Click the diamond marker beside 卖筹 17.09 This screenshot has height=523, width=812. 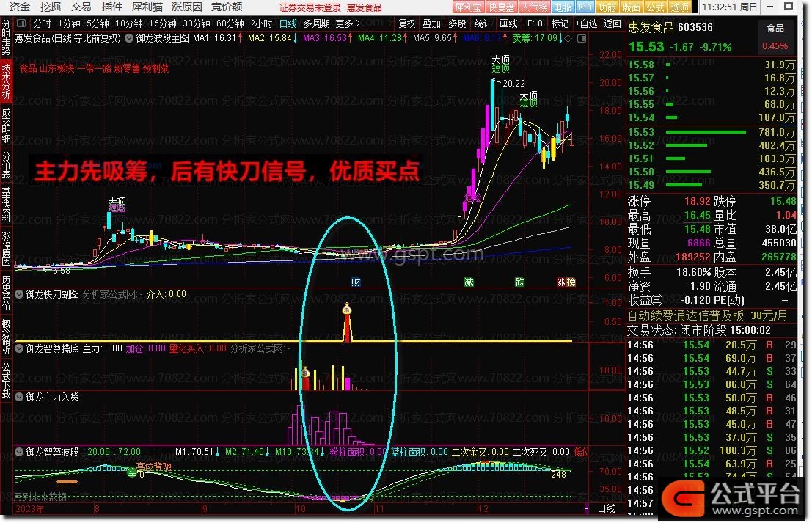pyautogui.click(x=568, y=38)
